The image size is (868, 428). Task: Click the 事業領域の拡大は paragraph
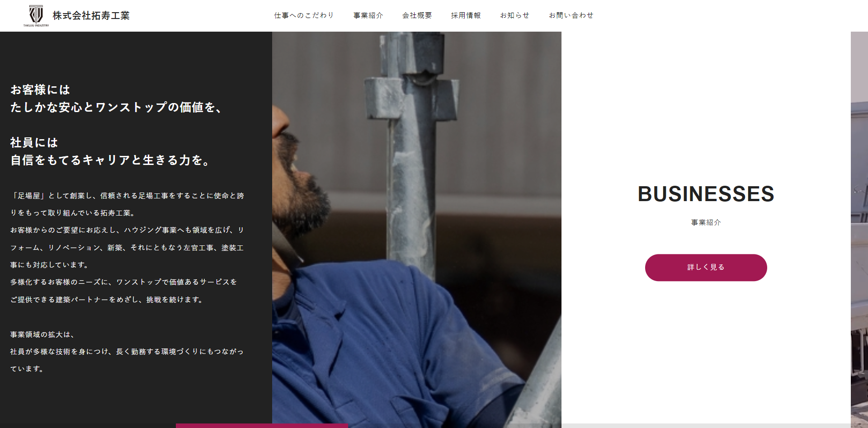pyautogui.click(x=127, y=352)
